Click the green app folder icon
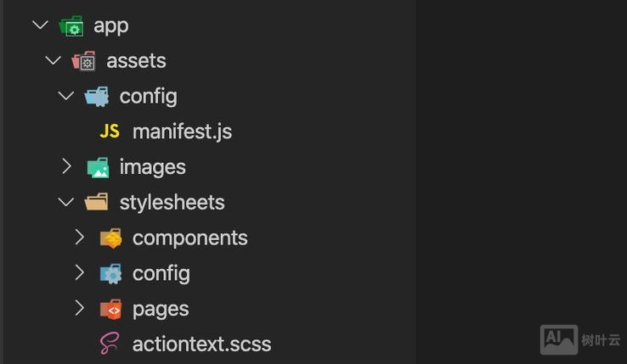This screenshot has height=364, width=627. point(71,25)
